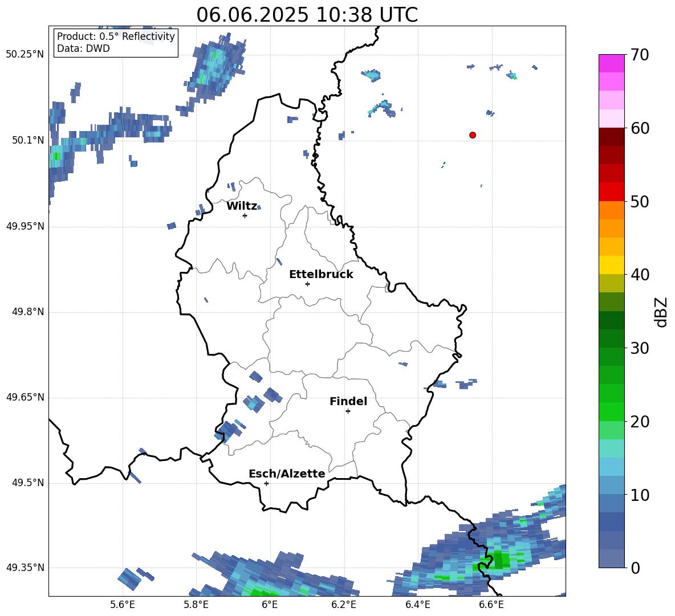Click the 10 value on colorbar

(639, 495)
